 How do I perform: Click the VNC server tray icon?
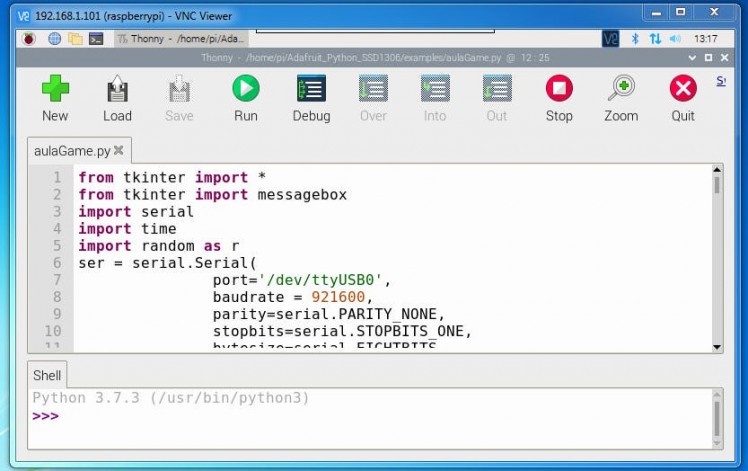pos(610,39)
